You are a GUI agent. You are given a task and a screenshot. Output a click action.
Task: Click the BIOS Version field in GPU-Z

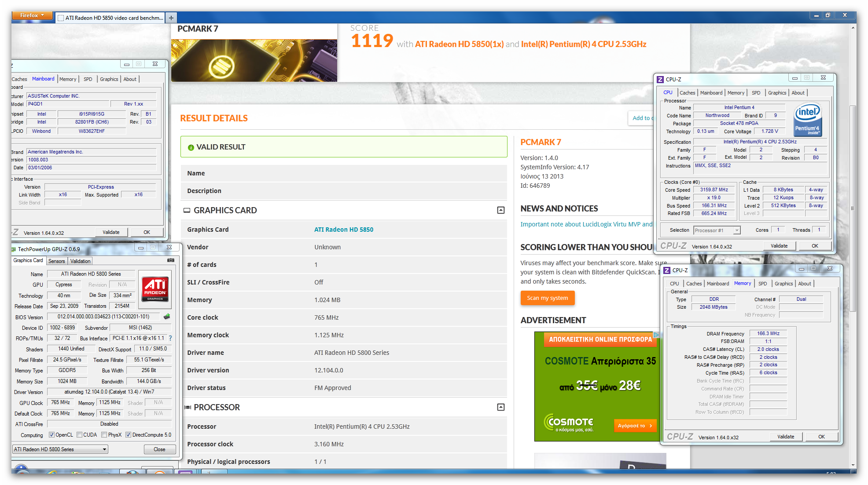click(x=104, y=317)
